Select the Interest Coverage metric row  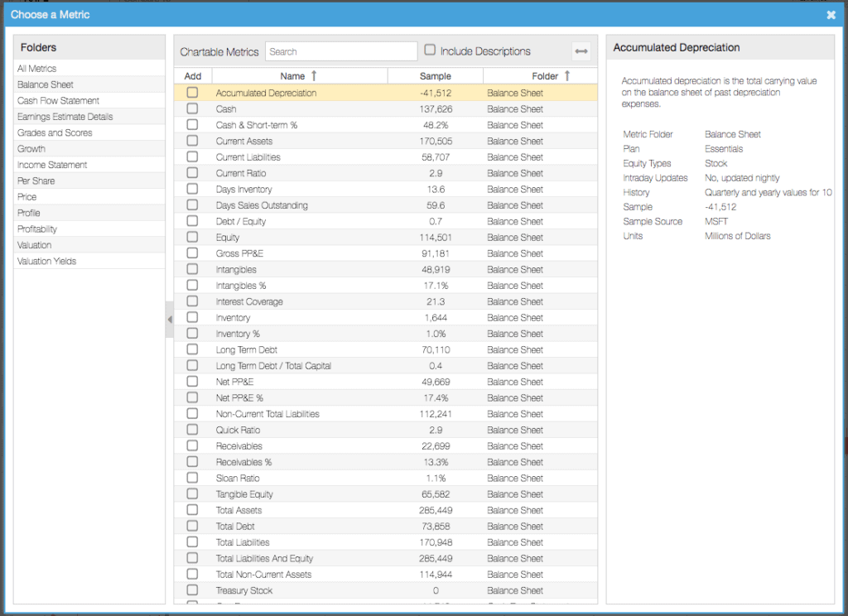click(x=386, y=301)
